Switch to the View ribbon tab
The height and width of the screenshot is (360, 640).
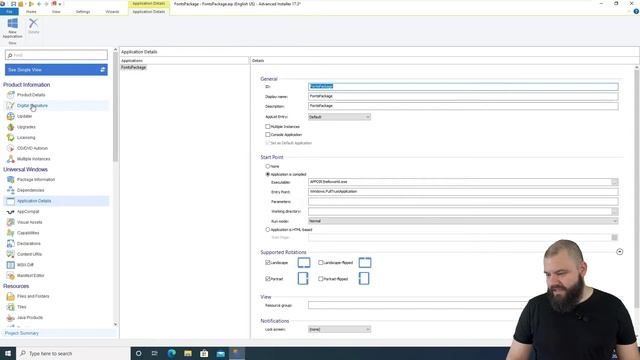[56, 12]
